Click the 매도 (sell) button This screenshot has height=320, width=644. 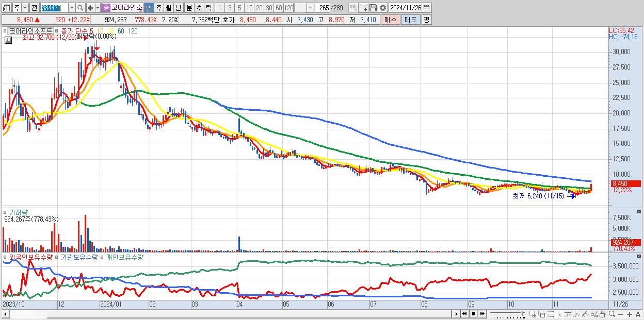click(410, 20)
